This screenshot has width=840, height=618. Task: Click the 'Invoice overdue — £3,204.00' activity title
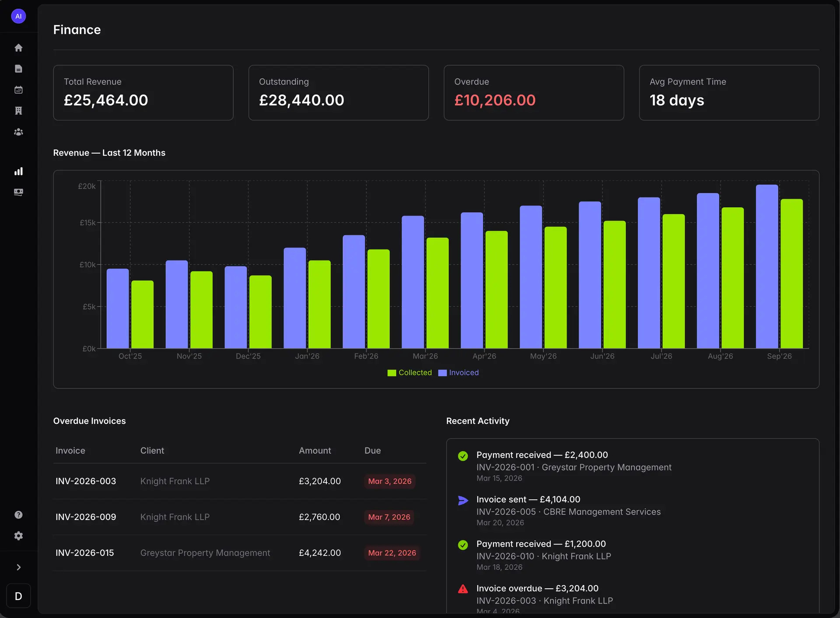pos(537,588)
